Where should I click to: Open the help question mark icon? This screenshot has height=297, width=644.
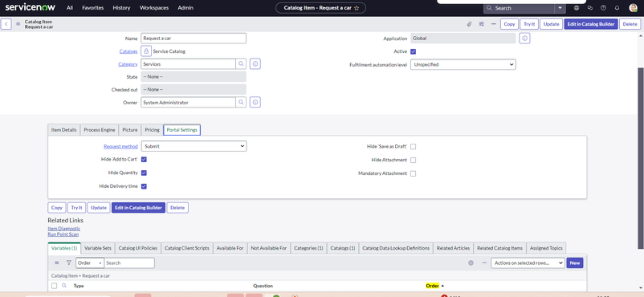pyautogui.click(x=603, y=8)
